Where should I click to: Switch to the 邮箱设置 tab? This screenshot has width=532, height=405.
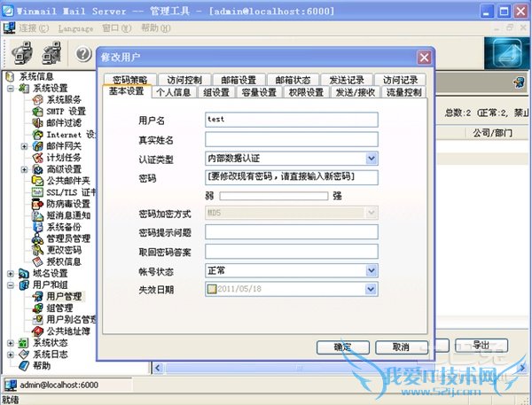tap(239, 80)
